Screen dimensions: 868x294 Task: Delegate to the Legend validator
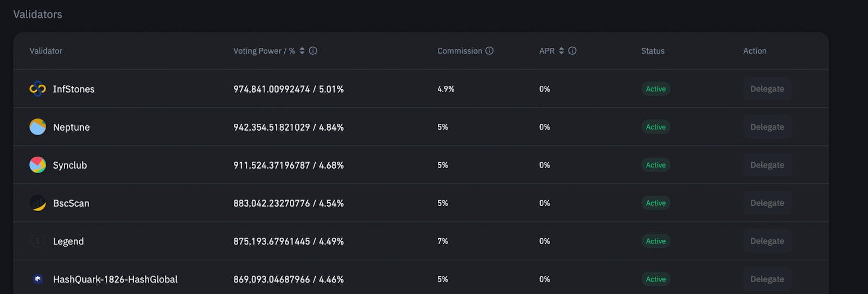[x=767, y=241]
